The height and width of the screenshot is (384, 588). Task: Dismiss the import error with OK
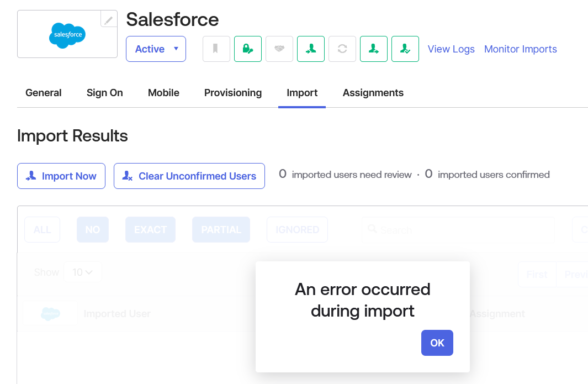(x=437, y=343)
